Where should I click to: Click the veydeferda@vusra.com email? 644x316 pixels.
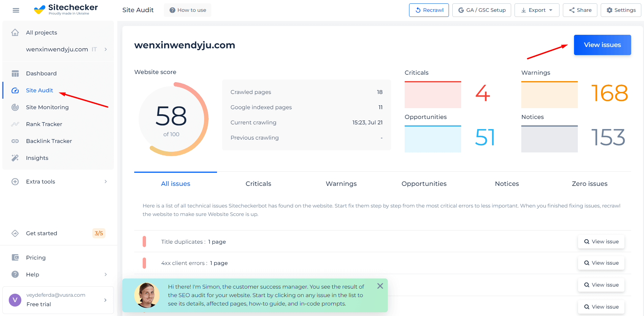pyautogui.click(x=56, y=295)
